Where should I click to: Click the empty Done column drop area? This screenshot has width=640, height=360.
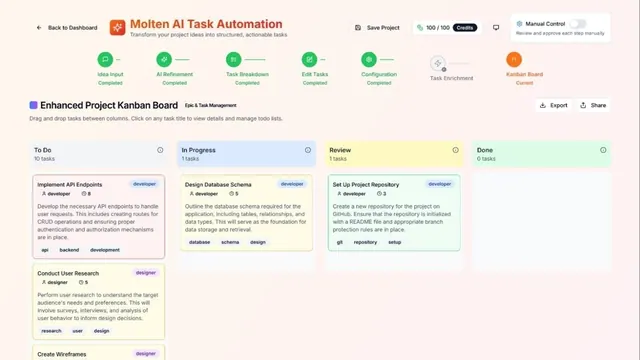542,220
